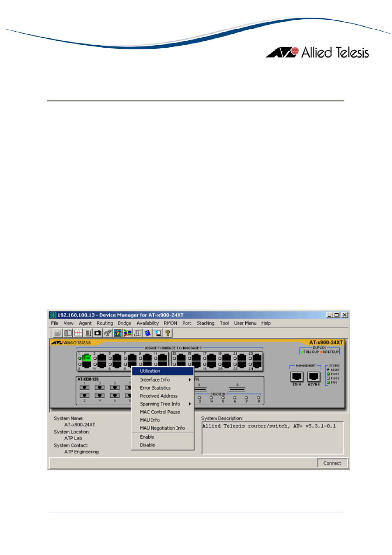Screen dimensions: 392x555
Task: Click the text list document toolbar icon
Action: (88, 333)
